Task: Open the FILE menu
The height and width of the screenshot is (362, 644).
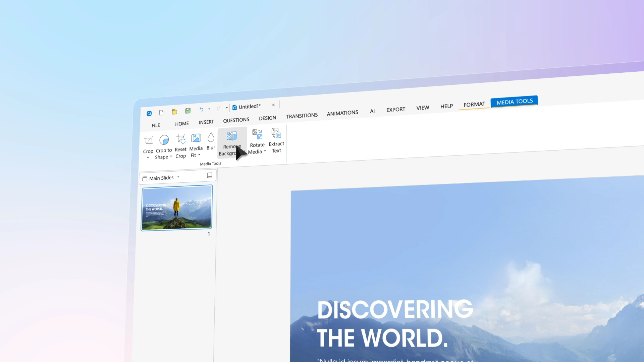Action: click(156, 125)
